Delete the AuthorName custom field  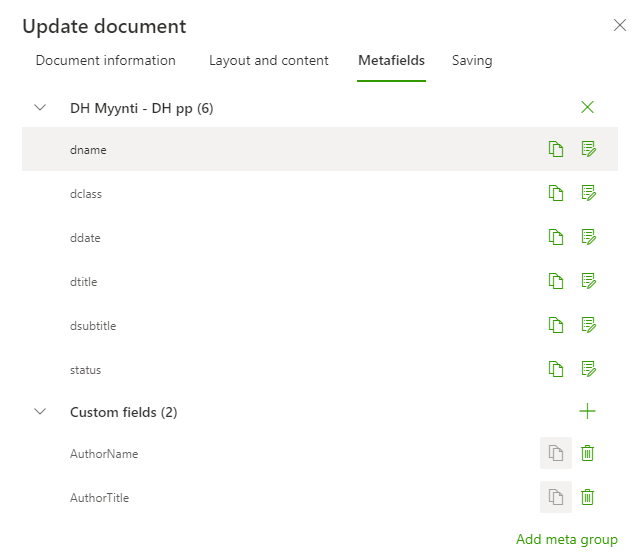tap(588, 453)
